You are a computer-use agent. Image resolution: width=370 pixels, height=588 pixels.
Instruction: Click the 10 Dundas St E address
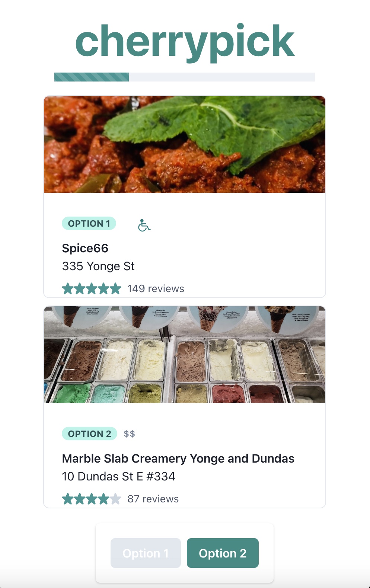(119, 476)
